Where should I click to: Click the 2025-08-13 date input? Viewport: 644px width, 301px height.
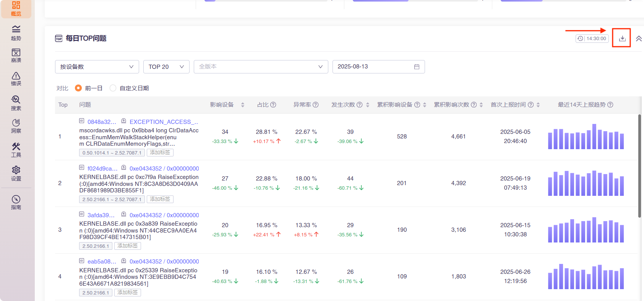[x=378, y=67]
